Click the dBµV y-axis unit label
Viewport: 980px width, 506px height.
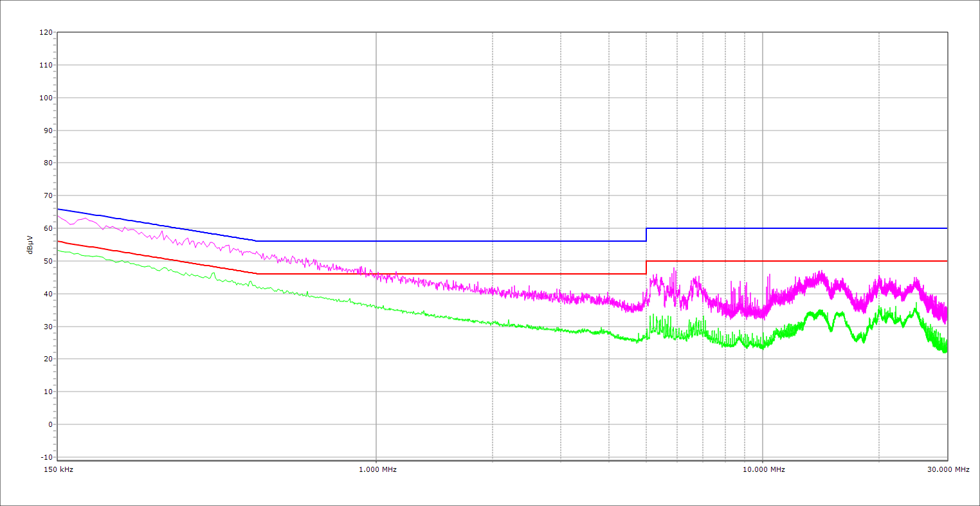pos(30,244)
